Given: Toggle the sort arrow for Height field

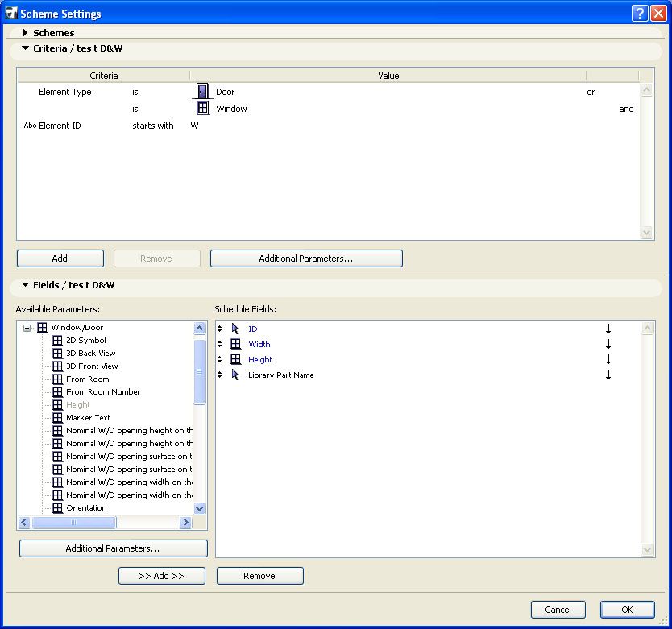Looking at the screenshot, I should click(x=608, y=359).
